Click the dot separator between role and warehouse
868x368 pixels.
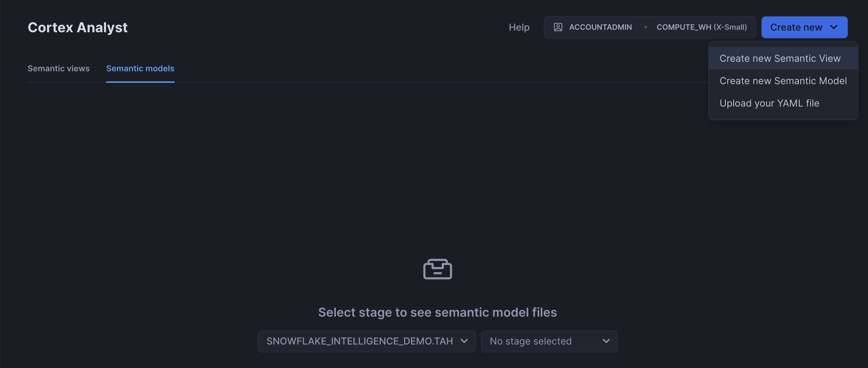[645, 27]
